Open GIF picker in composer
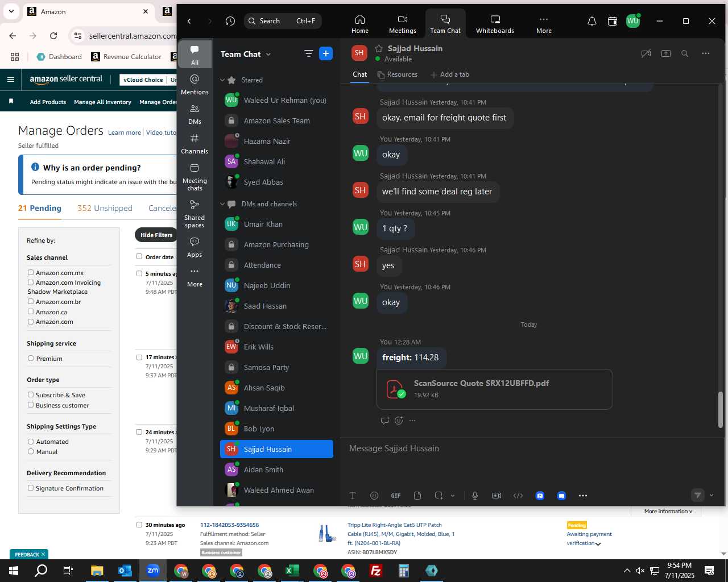Image resolution: width=728 pixels, height=582 pixels. [x=396, y=496]
